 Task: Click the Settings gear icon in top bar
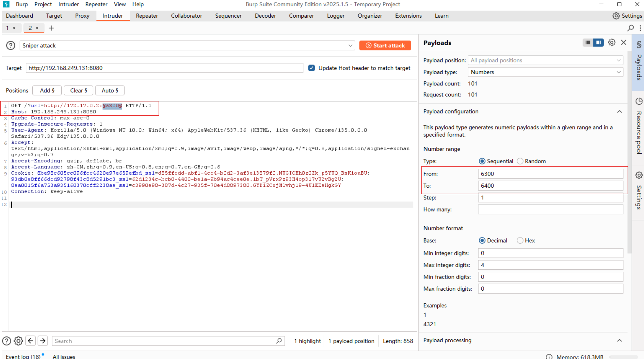click(616, 16)
